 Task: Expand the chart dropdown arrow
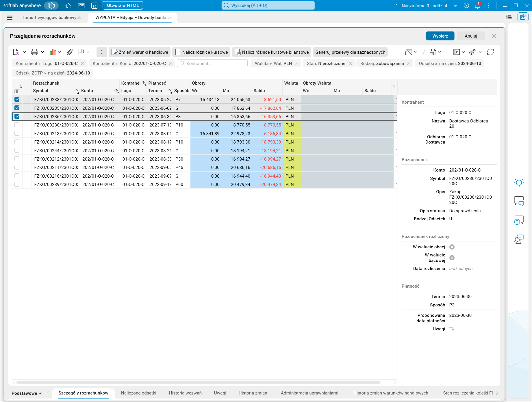pos(60,52)
